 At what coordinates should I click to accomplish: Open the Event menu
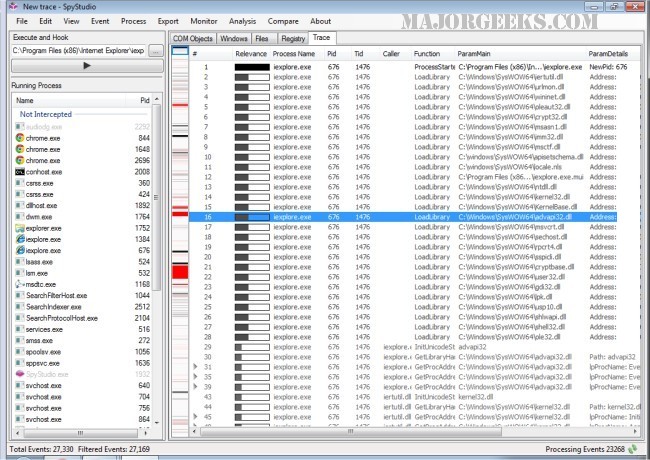(x=100, y=21)
